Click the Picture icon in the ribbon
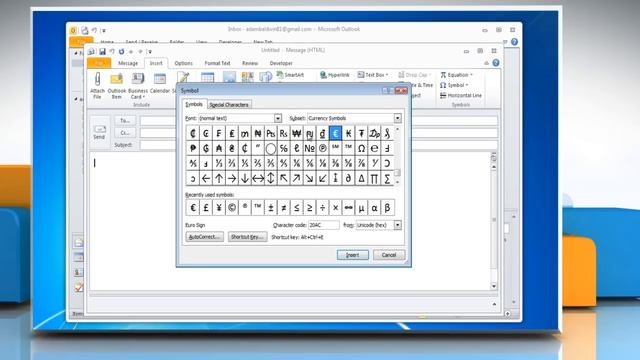 [229, 77]
